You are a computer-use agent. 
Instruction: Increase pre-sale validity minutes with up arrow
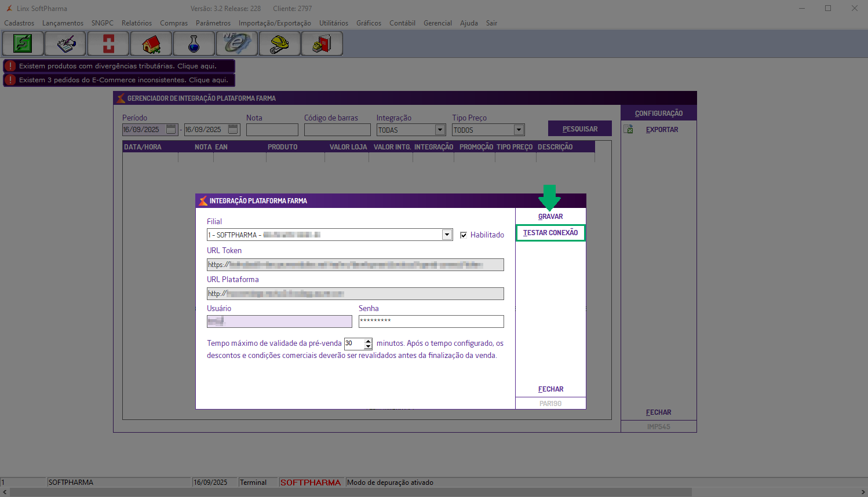point(368,341)
